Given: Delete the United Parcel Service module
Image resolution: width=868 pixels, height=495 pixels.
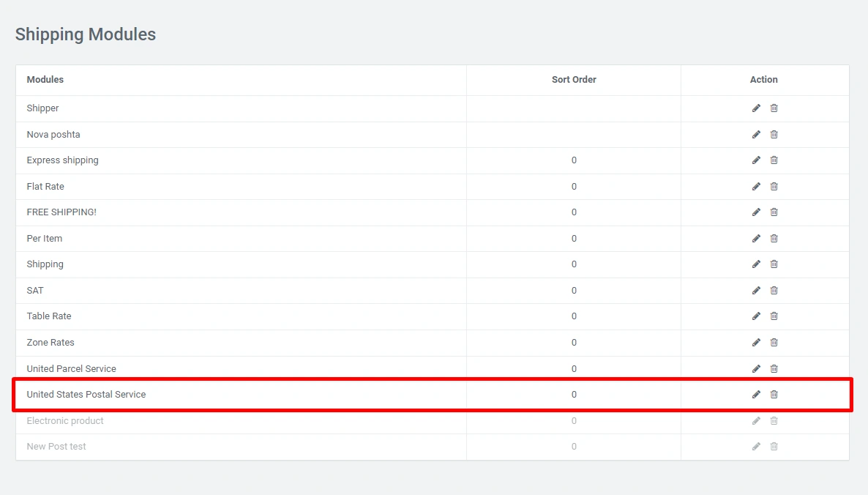Looking at the screenshot, I should pos(774,369).
